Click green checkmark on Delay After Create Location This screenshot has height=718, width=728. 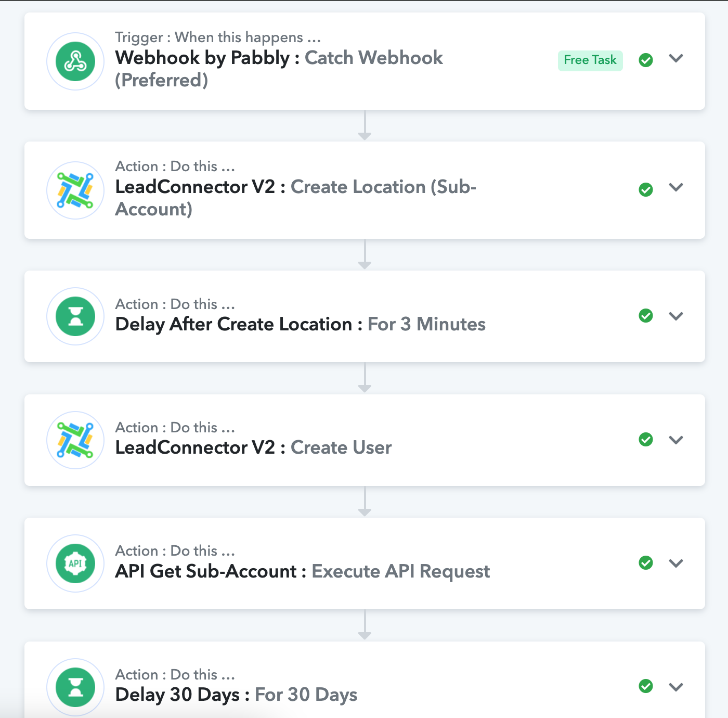(646, 316)
